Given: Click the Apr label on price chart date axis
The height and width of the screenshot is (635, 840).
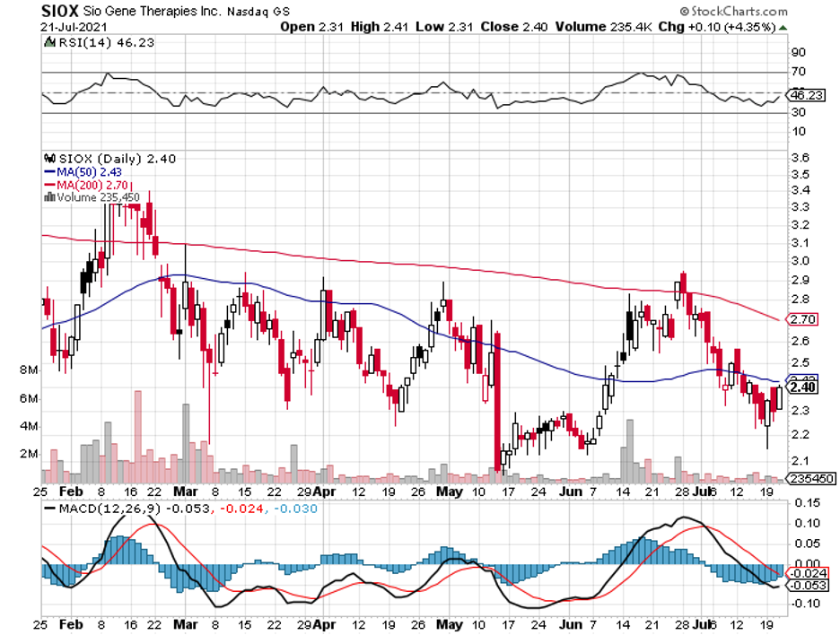Looking at the screenshot, I should point(325,492).
